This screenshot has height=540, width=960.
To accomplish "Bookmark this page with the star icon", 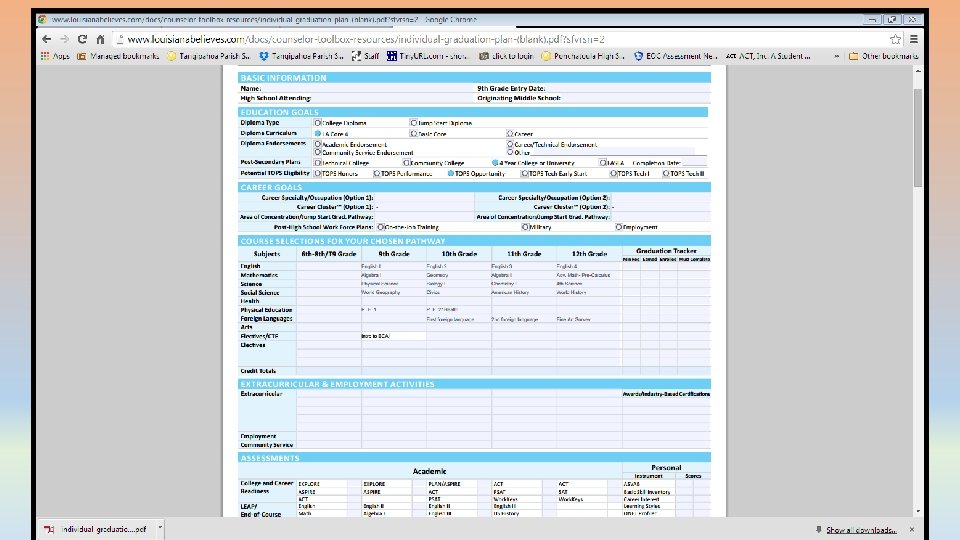I will pos(896,39).
